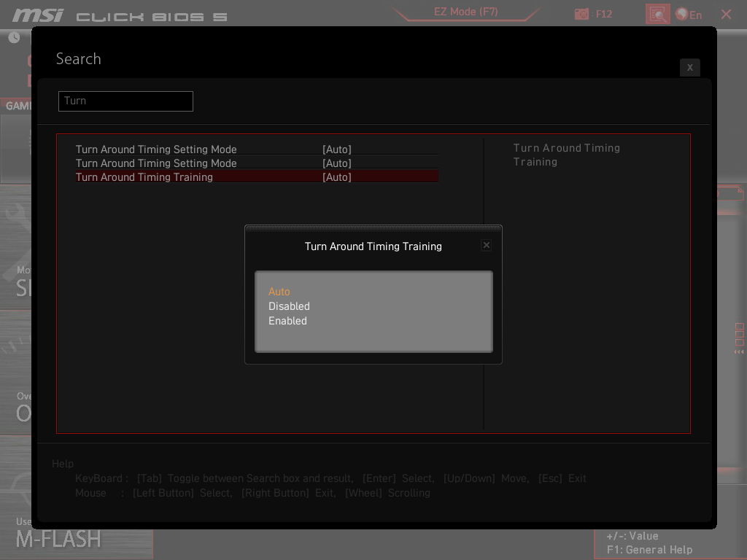747x560 pixels.
Task: Click the 'F1: General Help' text
Action: click(649, 550)
